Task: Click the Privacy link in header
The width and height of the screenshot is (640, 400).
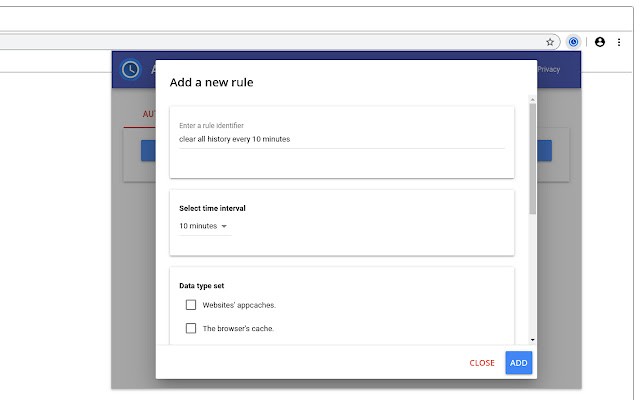Action: pyautogui.click(x=549, y=69)
